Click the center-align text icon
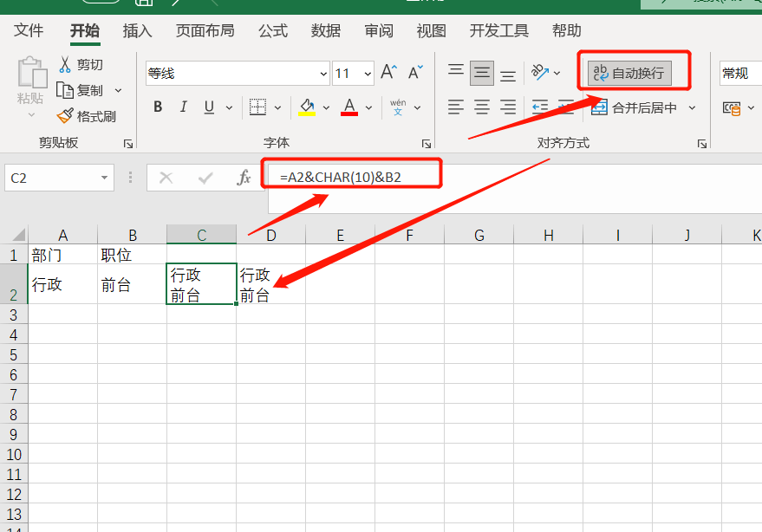The width and height of the screenshot is (762, 532). (x=481, y=107)
